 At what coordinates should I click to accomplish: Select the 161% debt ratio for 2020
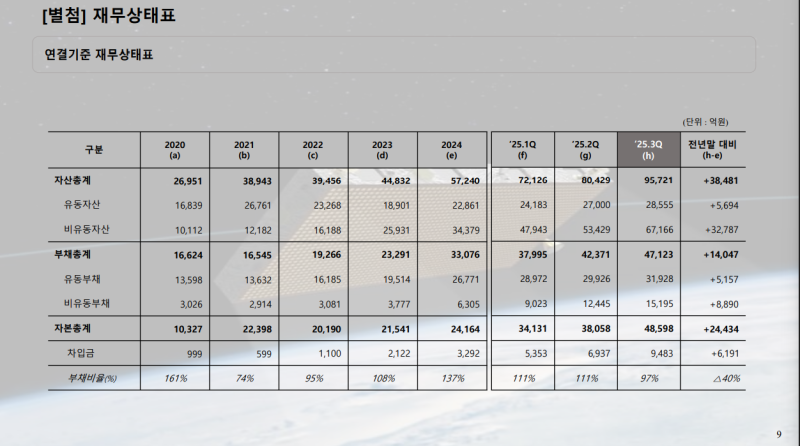point(174,377)
